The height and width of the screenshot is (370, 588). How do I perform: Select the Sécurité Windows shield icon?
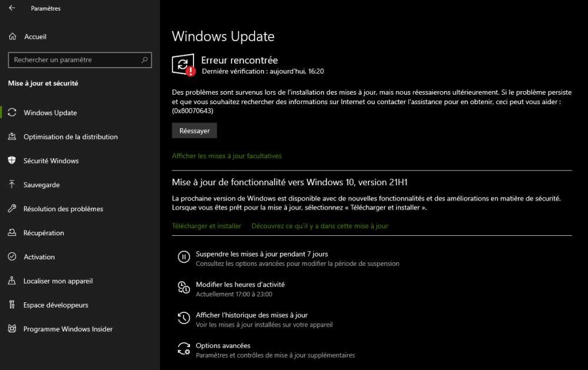pyautogui.click(x=11, y=161)
